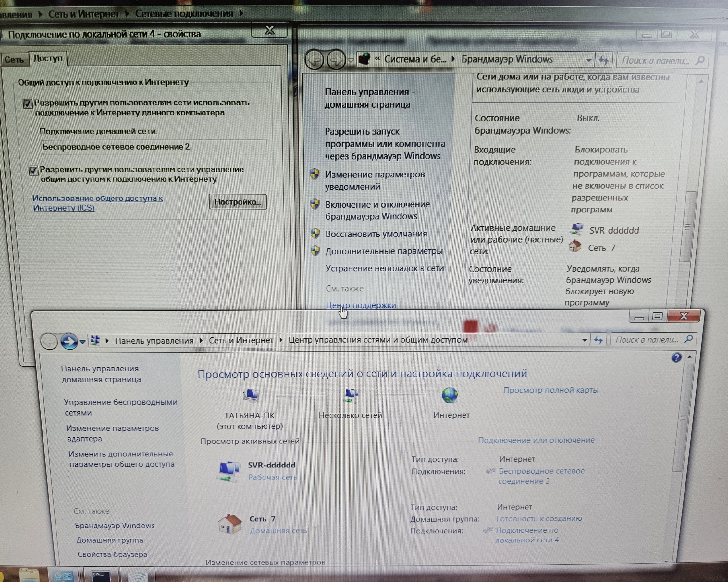Click ТАТЬЯНА-ПК computer icon in network map
The height and width of the screenshot is (582, 728).
pos(251,395)
